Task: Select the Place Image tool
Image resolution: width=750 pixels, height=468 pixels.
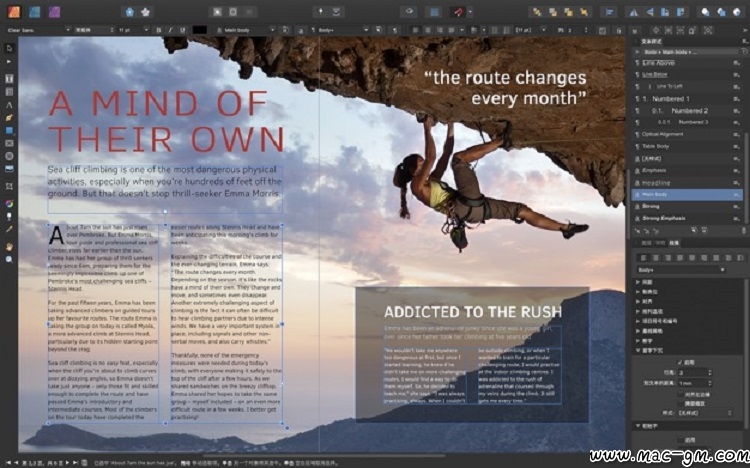Action: point(9,169)
